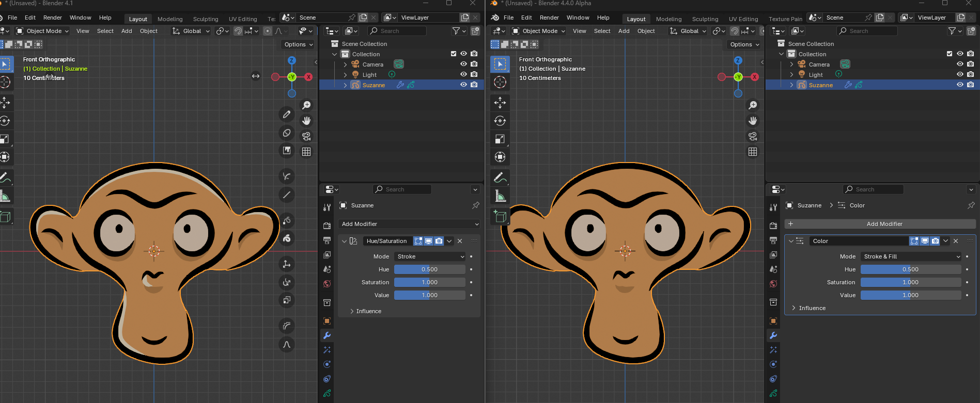Open outliner filter funnel in Blender 4.4

952,31
